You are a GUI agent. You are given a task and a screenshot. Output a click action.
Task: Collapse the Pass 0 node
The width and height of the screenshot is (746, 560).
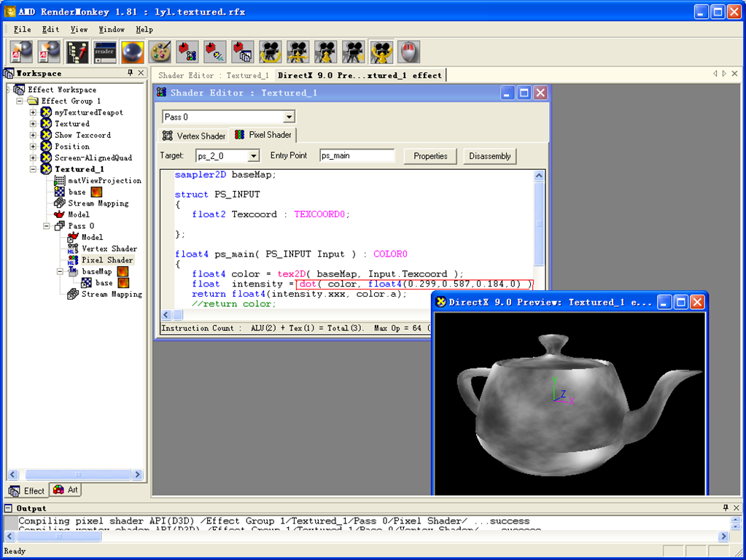coord(46,226)
